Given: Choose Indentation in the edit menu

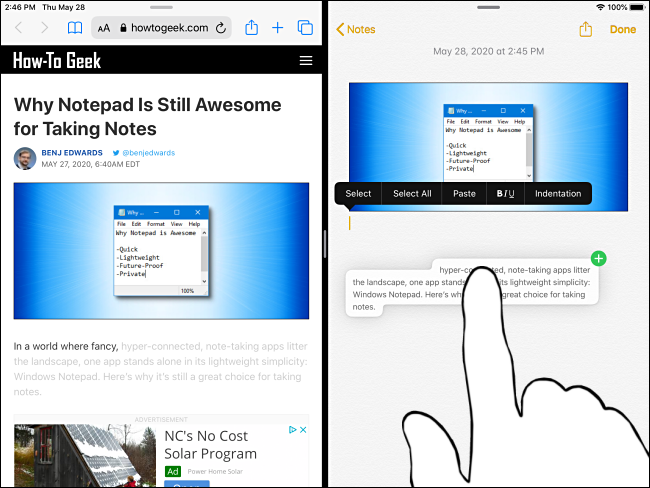Looking at the screenshot, I should coord(558,194).
